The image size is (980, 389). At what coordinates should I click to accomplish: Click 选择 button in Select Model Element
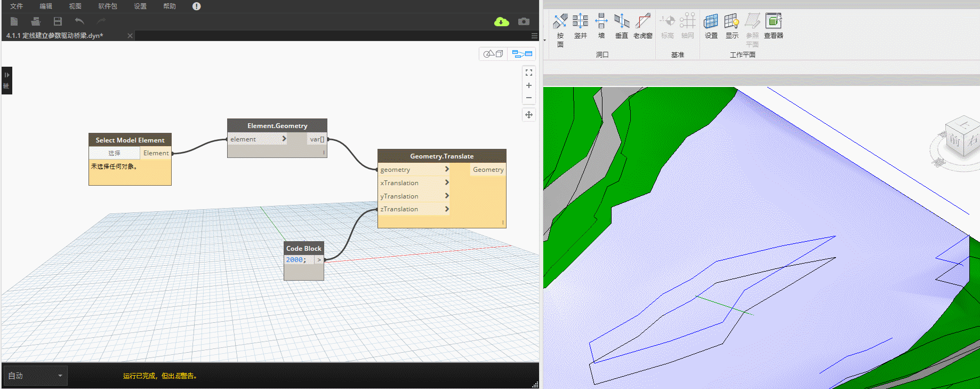114,153
